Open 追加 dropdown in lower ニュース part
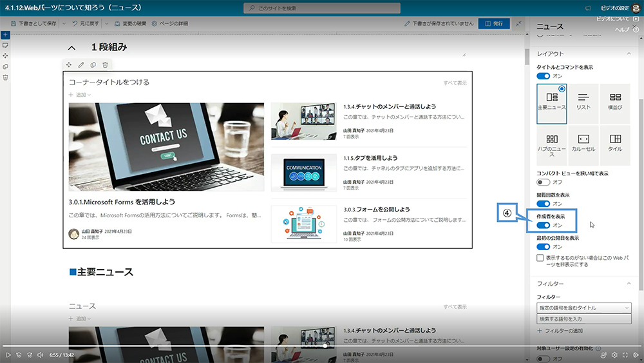 click(80, 319)
